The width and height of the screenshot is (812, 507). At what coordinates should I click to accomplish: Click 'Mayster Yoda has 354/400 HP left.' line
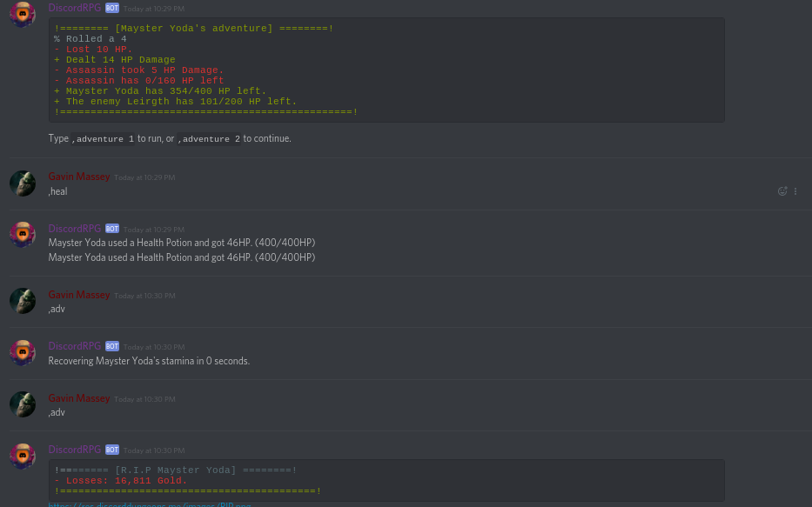160,90
